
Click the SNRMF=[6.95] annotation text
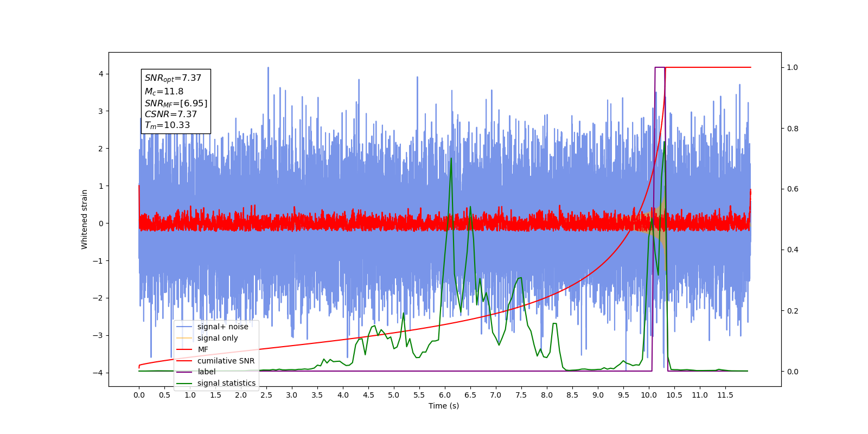click(176, 103)
